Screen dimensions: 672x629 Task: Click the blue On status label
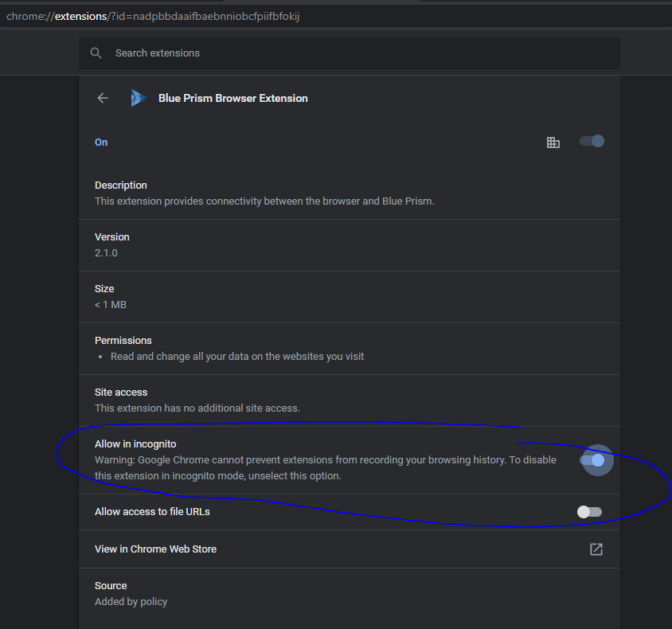click(x=101, y=143)
